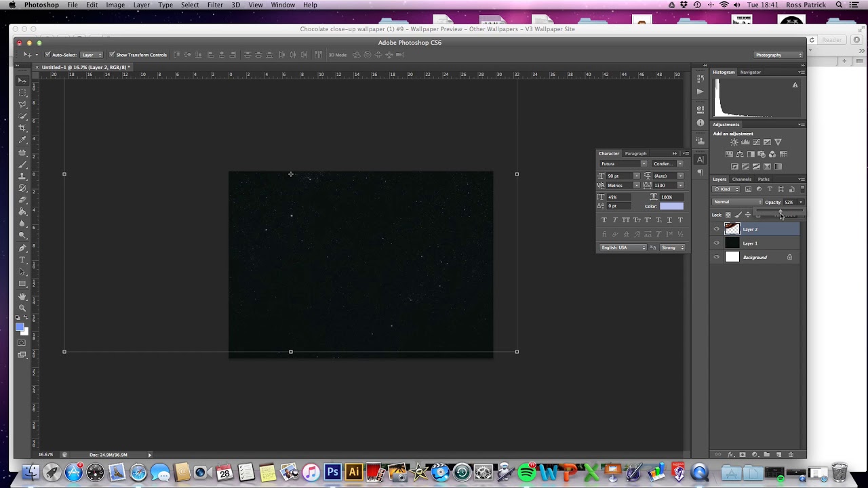Select the Move tool
Screen dimensions: 868x488
click(22, 80)
